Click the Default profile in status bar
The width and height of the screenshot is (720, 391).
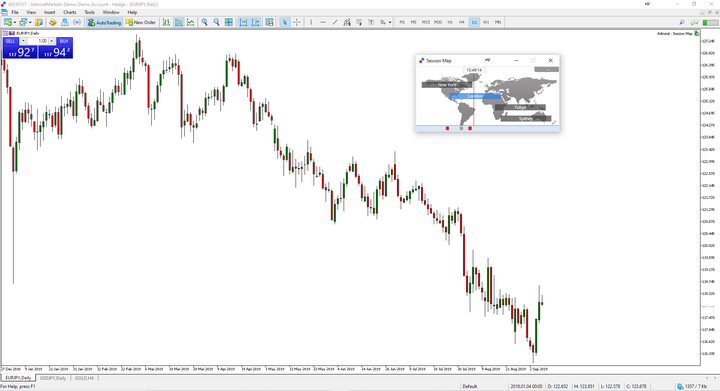(470, 386)
